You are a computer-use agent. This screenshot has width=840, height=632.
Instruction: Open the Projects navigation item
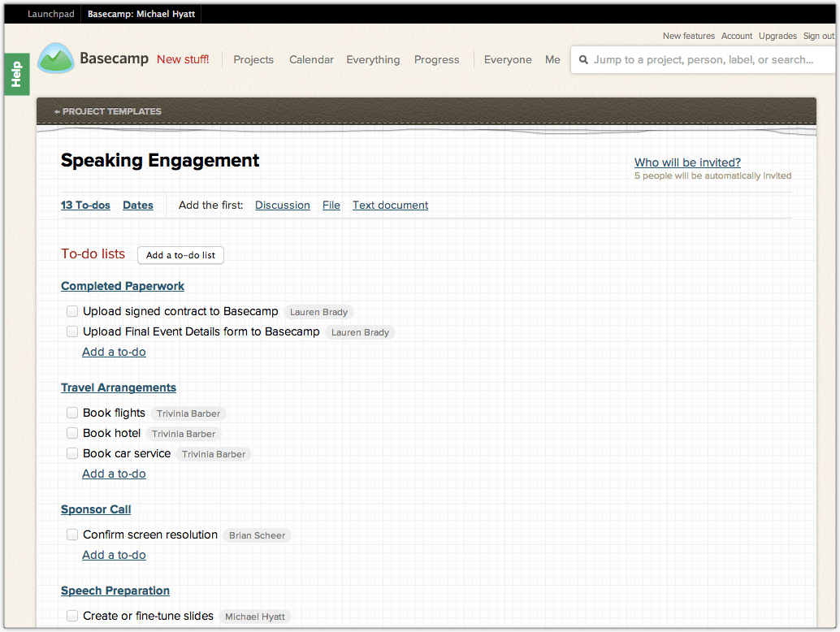click(253, 59)
